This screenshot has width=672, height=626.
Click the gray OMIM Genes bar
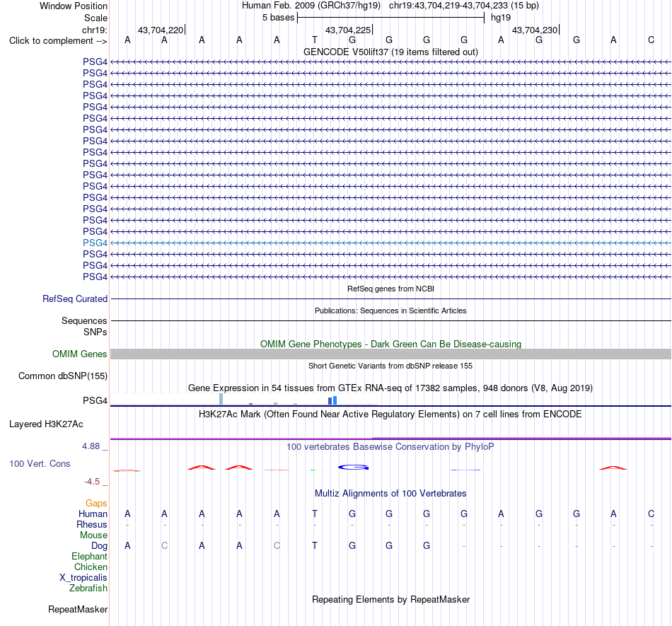(390, 354)
